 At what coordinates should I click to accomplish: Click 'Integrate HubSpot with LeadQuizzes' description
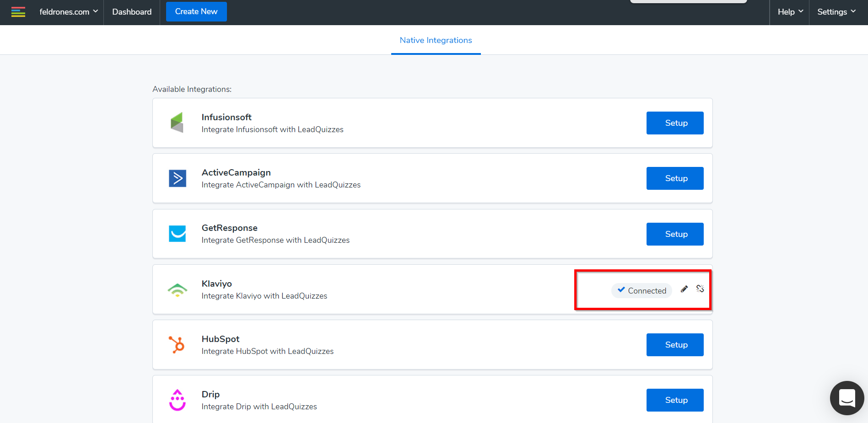(x=268, y=351)
